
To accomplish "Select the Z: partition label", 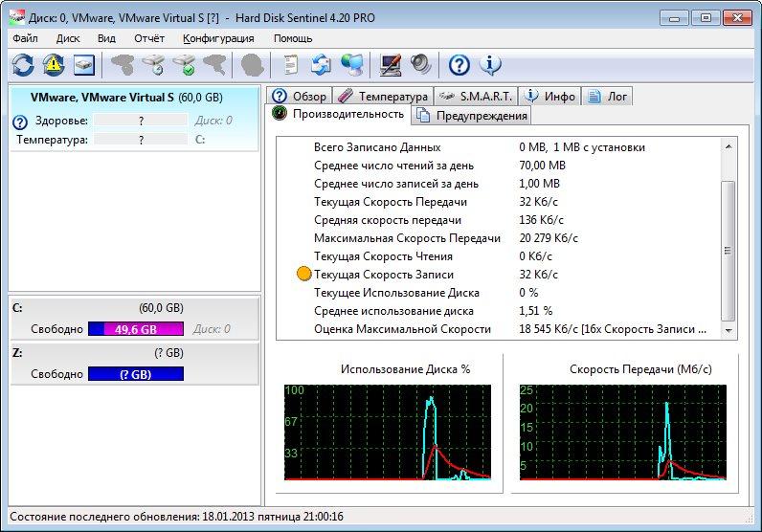I will (17, 353).
